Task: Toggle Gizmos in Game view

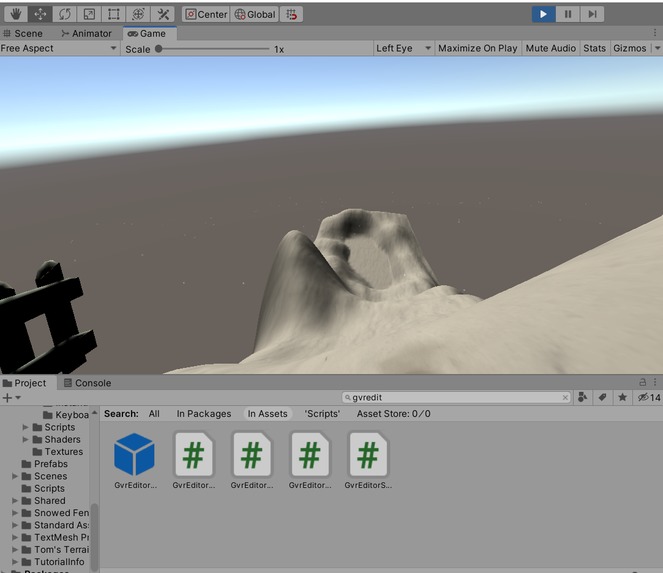Action: 630,49
